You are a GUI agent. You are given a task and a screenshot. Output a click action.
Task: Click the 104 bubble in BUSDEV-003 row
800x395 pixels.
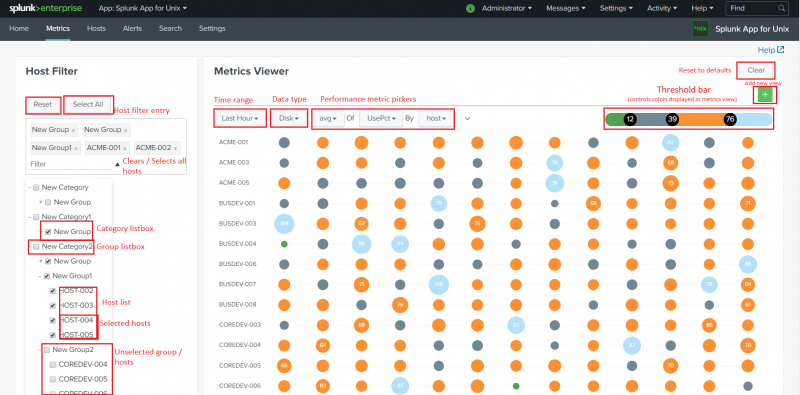(284, 224)
